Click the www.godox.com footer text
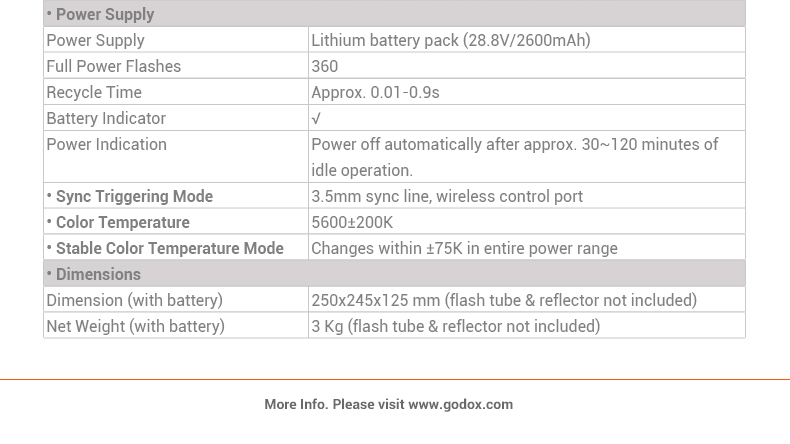The width and height of the screenshot is (790, 444). (460, 404)
